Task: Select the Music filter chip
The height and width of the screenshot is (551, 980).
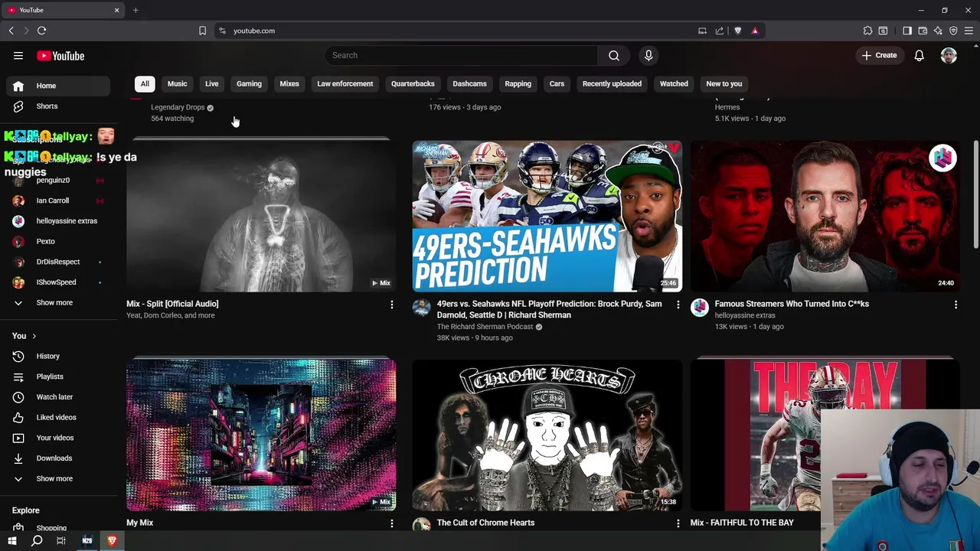Action: tap(177, 83)
